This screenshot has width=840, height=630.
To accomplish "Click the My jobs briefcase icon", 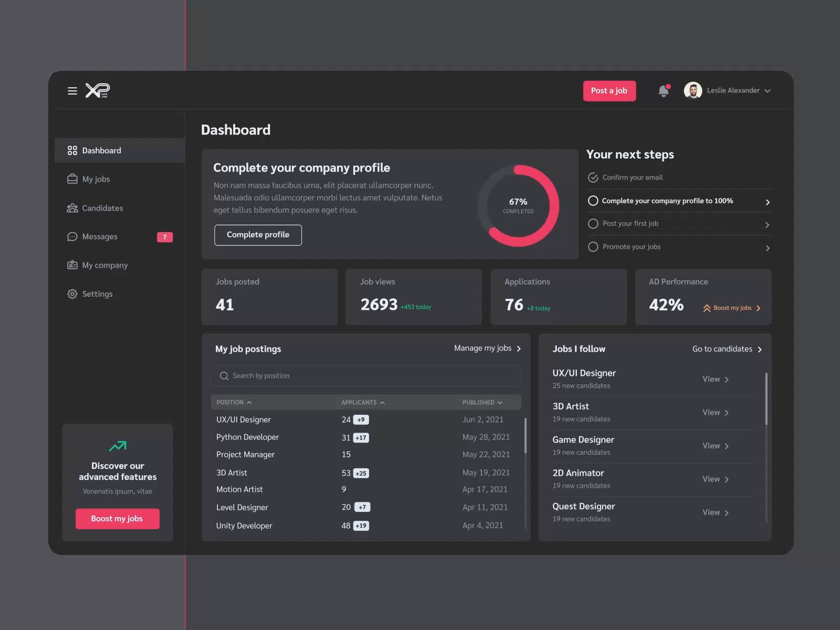I will point(72,179).
